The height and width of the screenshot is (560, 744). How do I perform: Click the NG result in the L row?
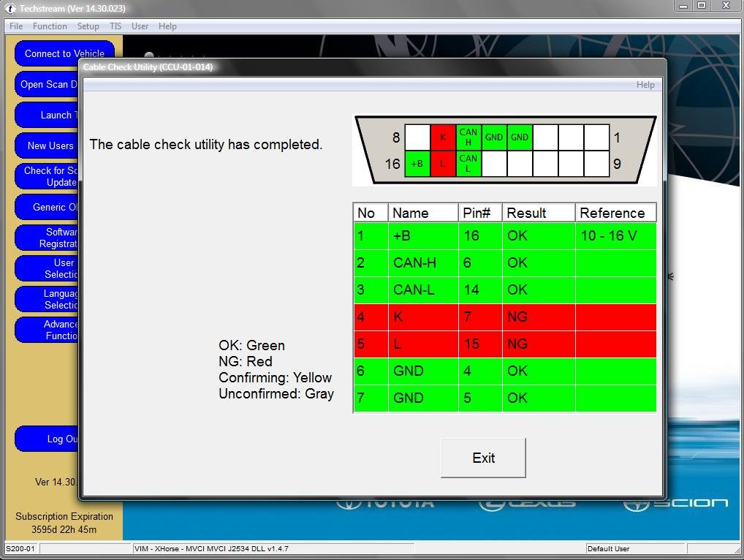(x=539, y=344)
